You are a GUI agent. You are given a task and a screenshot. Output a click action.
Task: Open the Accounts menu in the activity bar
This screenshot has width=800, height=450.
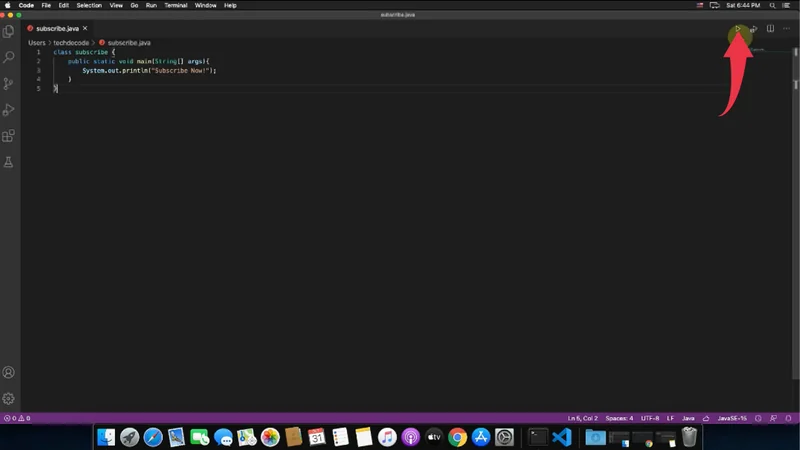9,372
